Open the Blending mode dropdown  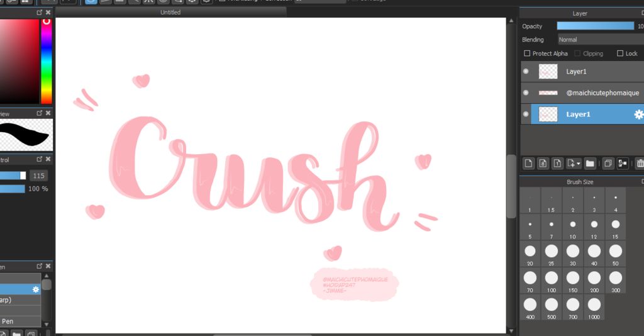(601, 40)
